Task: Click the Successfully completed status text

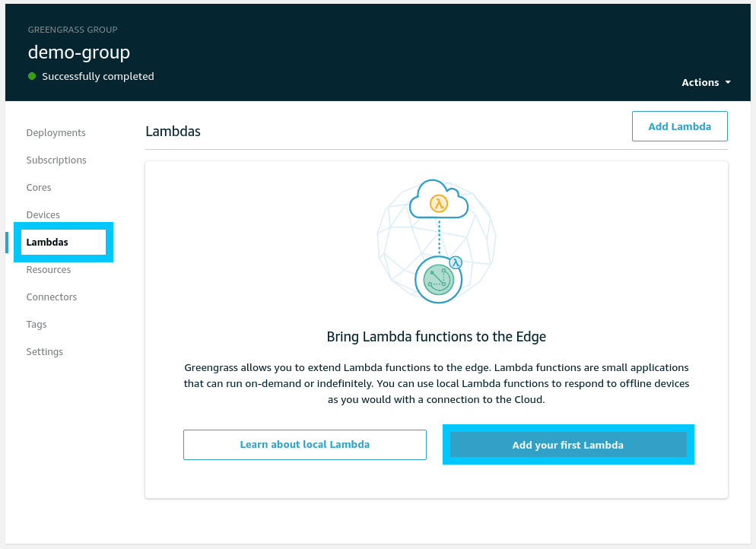Action: [98, 76]
